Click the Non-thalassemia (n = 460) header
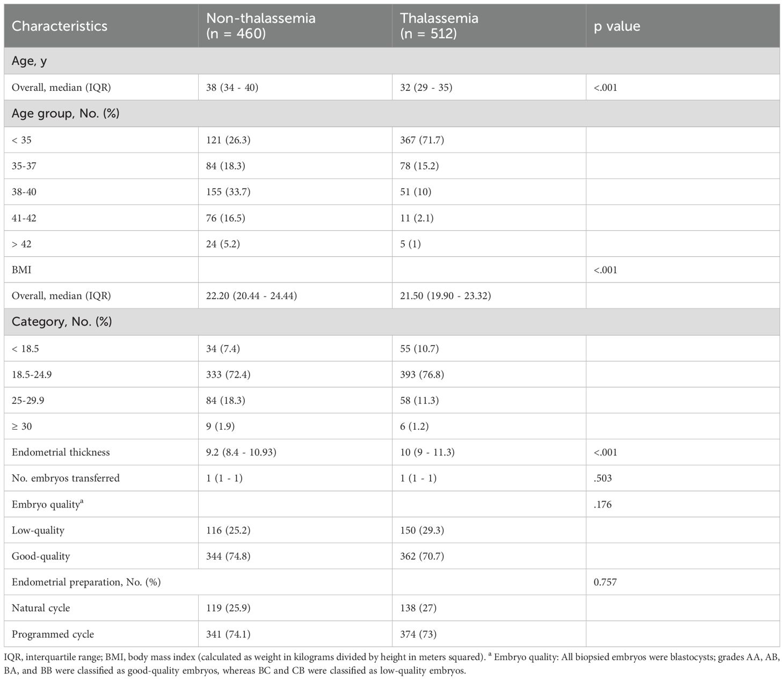The height and width of the screenshot is (680, 784). tap(261, 26)
